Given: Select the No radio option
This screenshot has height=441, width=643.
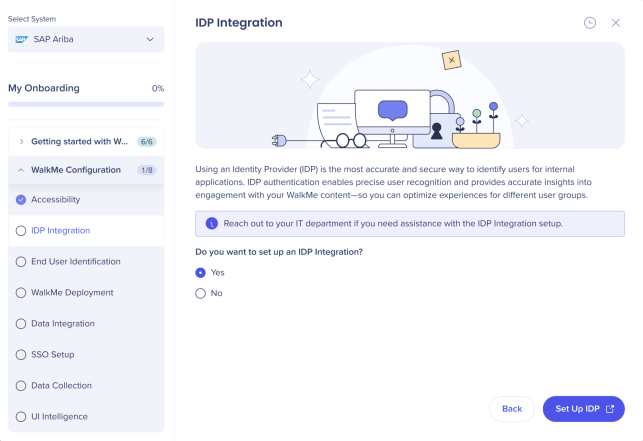Looking at the screenshot, I should (201, 293).
